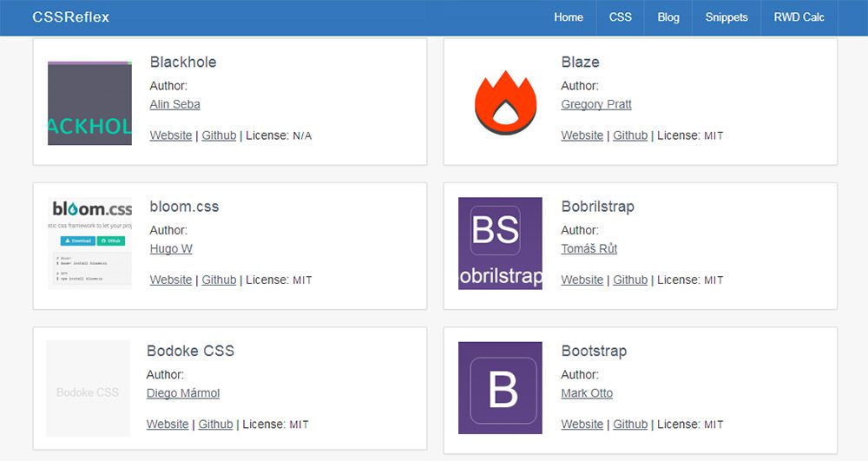Open the bloom.css Github link
This screenshot has width=868, height=461.
[x=219, y=280]
